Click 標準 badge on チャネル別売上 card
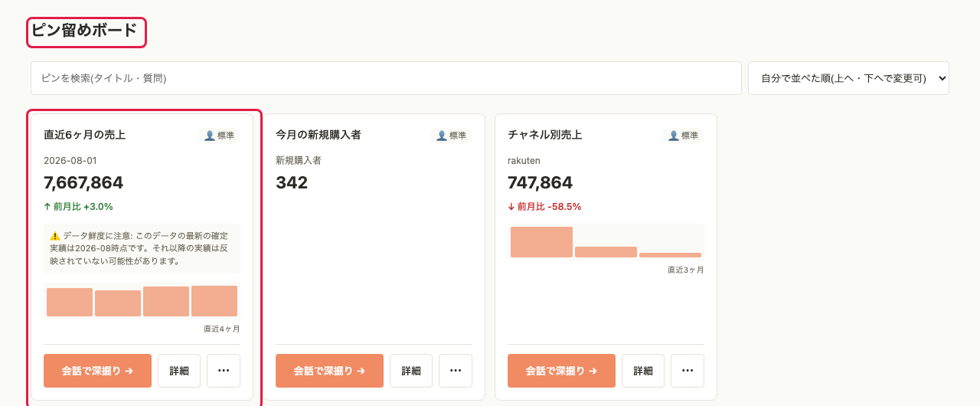This screenshot has width=980, height=406. click(683, 136)
